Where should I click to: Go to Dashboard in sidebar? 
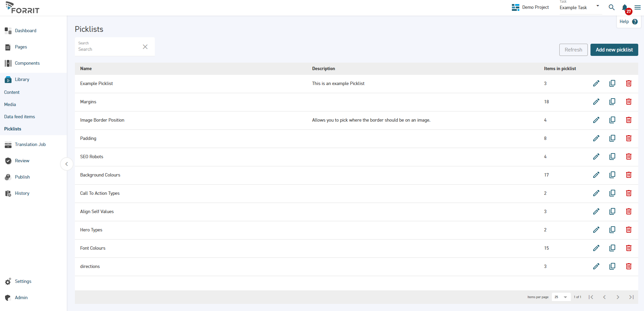tap(25, 30)
